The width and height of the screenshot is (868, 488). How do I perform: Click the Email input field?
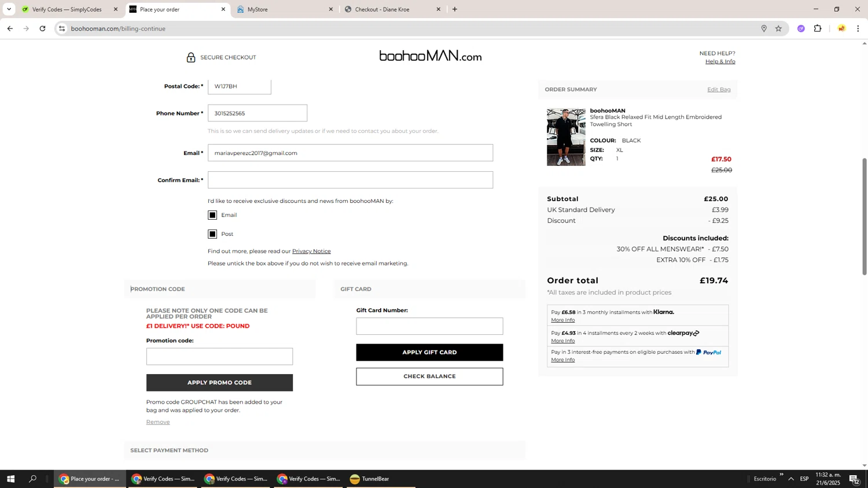(350, 153)
